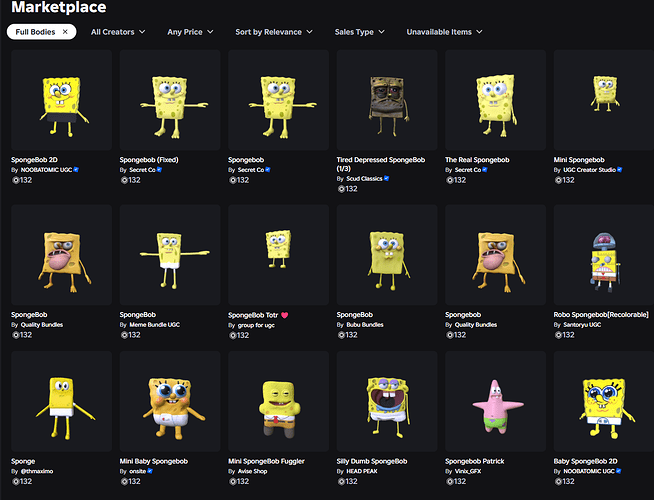The image size is (654, 500).
Task: Click The Real Spongebob title link
Action: [477, 160]
